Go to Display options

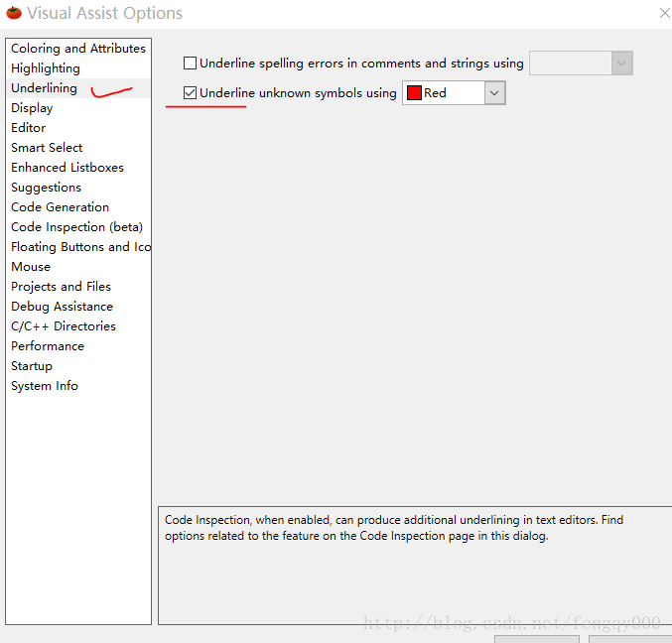(78, 108)
